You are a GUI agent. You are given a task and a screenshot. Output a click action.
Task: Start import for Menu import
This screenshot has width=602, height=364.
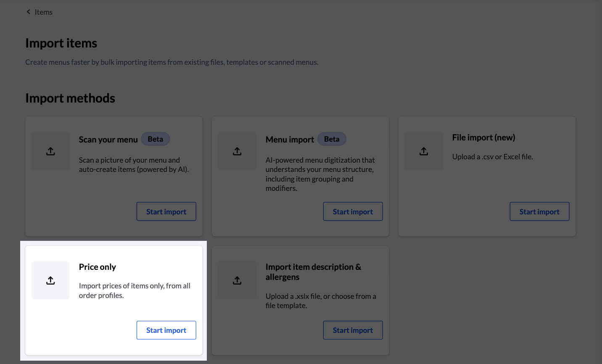353,211
